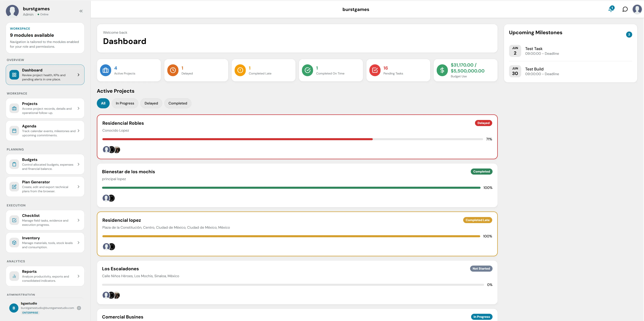Click Bienestar de los mochis member avatars
The image size is (644, 321).
click(x=109, y=198)
